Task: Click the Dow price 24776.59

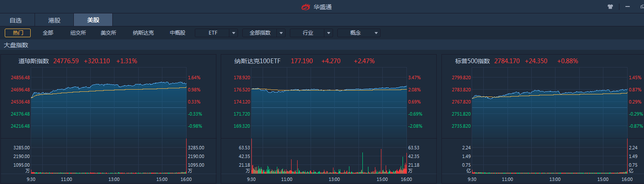Action: point(66,61)
